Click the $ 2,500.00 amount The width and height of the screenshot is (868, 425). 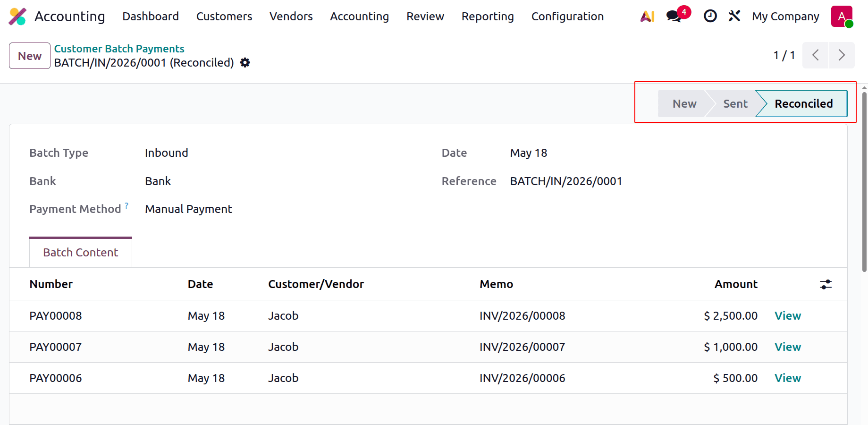coord(731,316)
